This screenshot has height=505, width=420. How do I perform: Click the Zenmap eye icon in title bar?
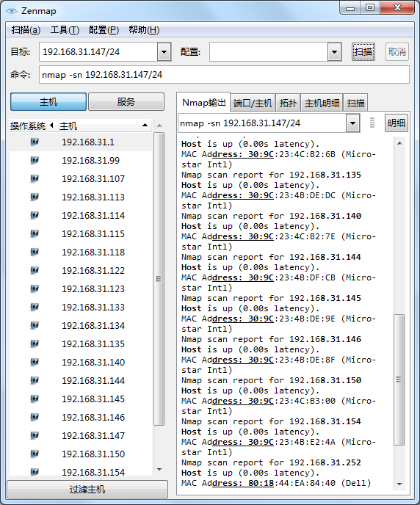coord(12,11)
